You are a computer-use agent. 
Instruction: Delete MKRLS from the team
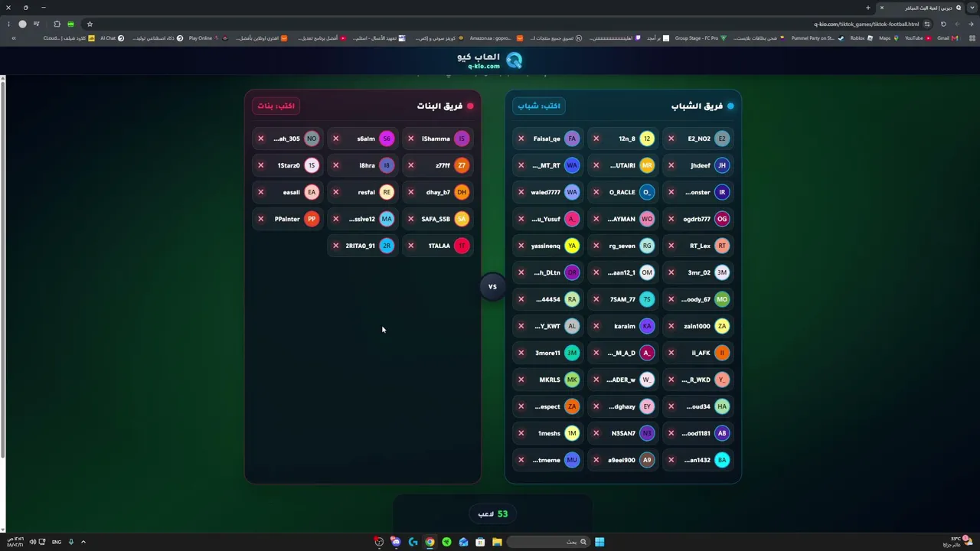click(x=521, y=380)
